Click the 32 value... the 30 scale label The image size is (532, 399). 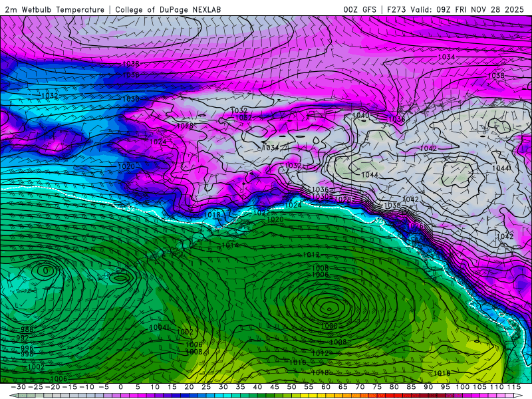coord(223,387)
